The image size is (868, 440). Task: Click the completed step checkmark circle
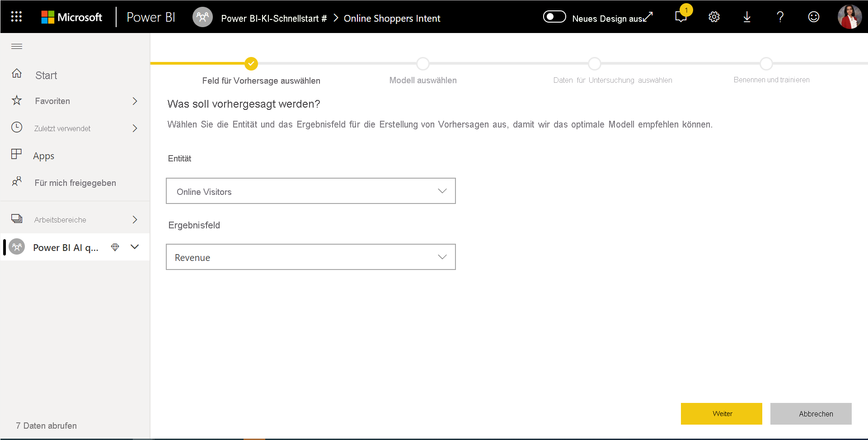(251, 64)
